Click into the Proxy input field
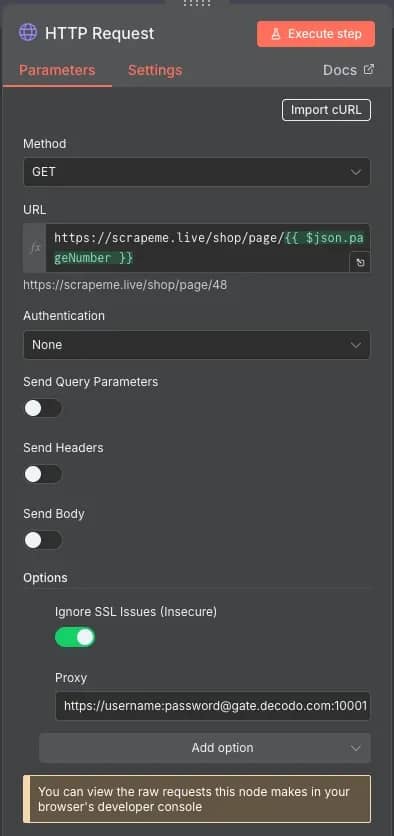This screenshot has width=394, height=836. pyautogui.click(x=213, y=706)
